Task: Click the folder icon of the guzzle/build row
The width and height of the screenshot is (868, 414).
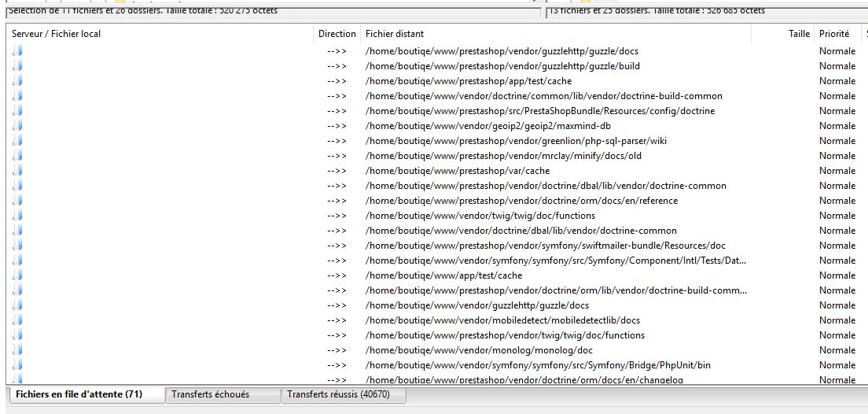Action: [x=17, y=66]
